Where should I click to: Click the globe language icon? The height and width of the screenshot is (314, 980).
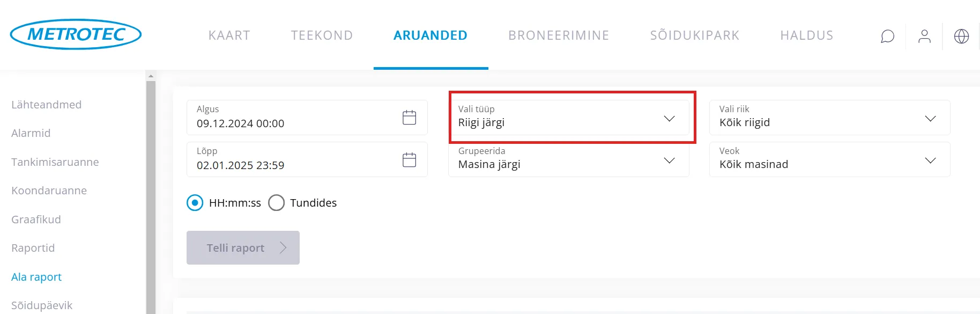[x=961, y=36]
